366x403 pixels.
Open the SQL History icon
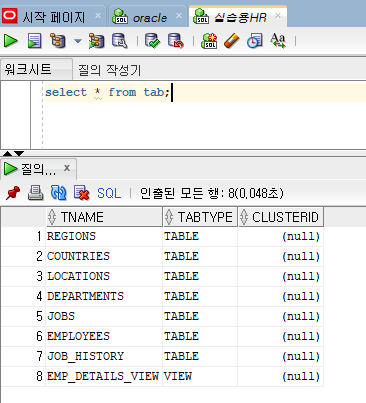click(x=255, y=41)
